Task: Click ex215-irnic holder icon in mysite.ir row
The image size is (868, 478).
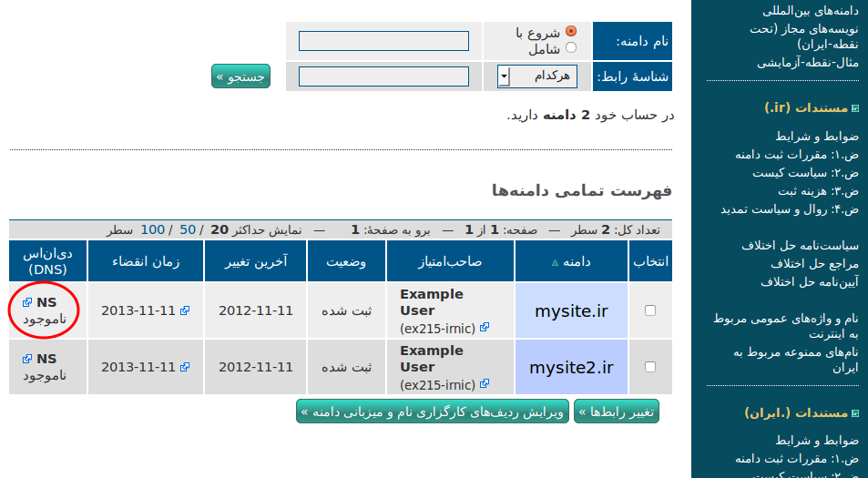Action: 485,328
